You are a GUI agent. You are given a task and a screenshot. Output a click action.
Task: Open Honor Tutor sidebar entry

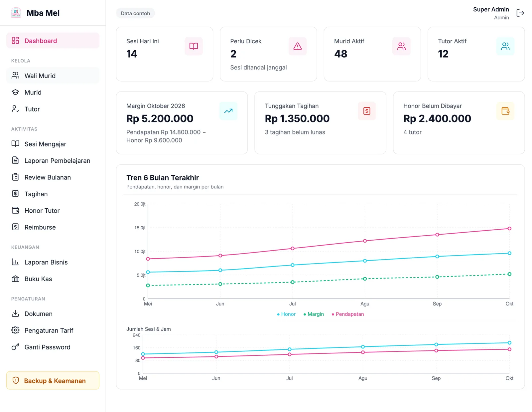(x=53, y=210)
